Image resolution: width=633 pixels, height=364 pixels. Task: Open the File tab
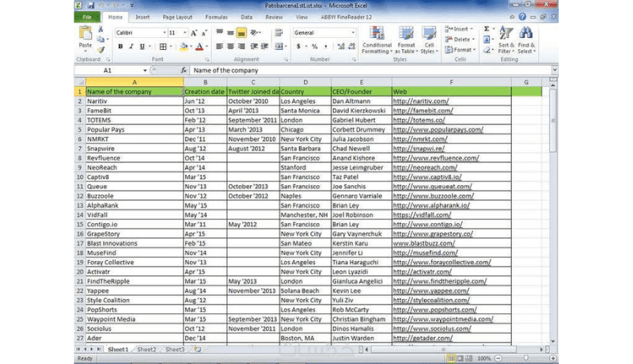pos(87,17)
